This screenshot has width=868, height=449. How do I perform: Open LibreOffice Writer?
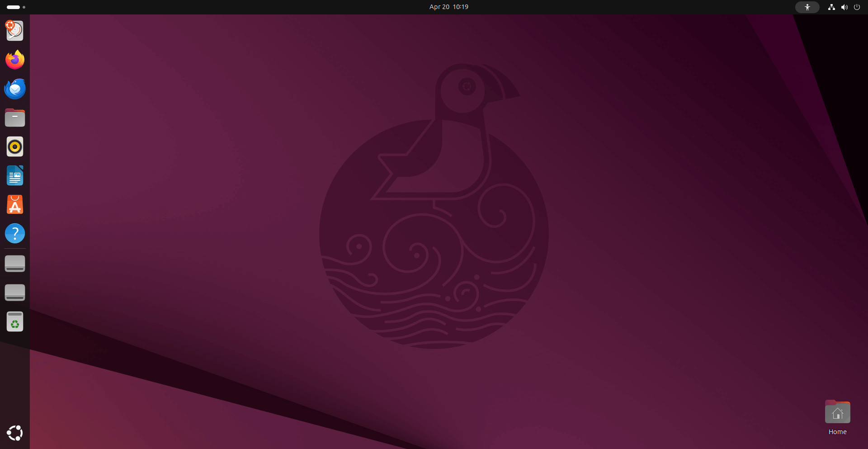(15, 175)
